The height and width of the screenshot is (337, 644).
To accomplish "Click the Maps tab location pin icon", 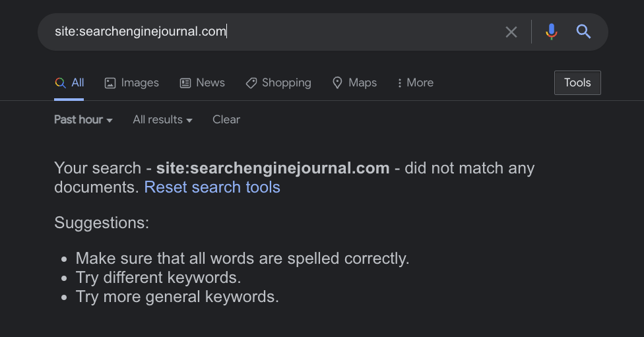I will pyautogui.click(x=337, y=83).
